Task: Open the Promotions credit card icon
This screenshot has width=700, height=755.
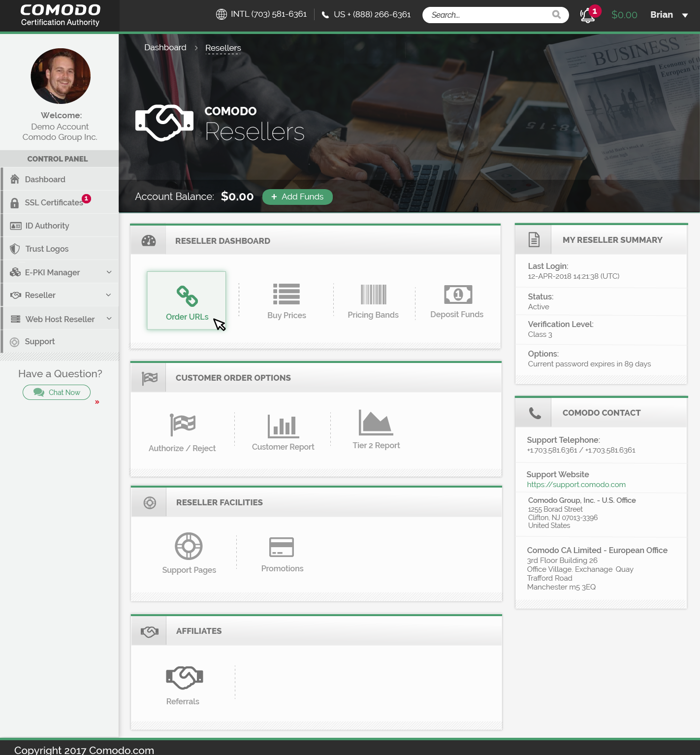Action: 282,547
